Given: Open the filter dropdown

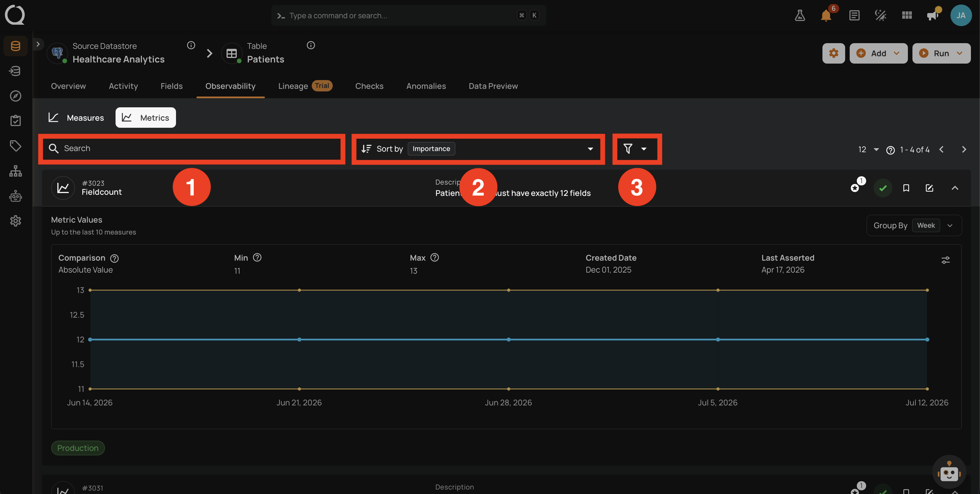Looking at the screenshot, I should pos(637,149).
